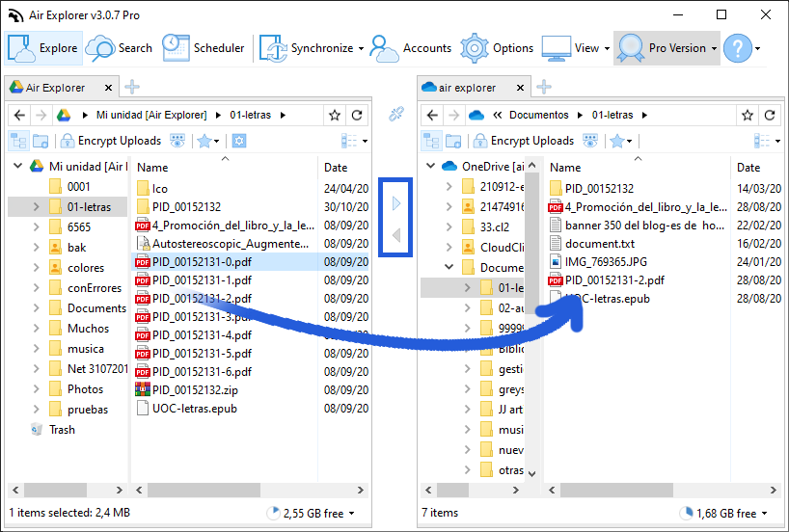The image size is (789, 532).
Task: Expand the Photos folder node
Action: pyautogui.click(x=36, y=389)
